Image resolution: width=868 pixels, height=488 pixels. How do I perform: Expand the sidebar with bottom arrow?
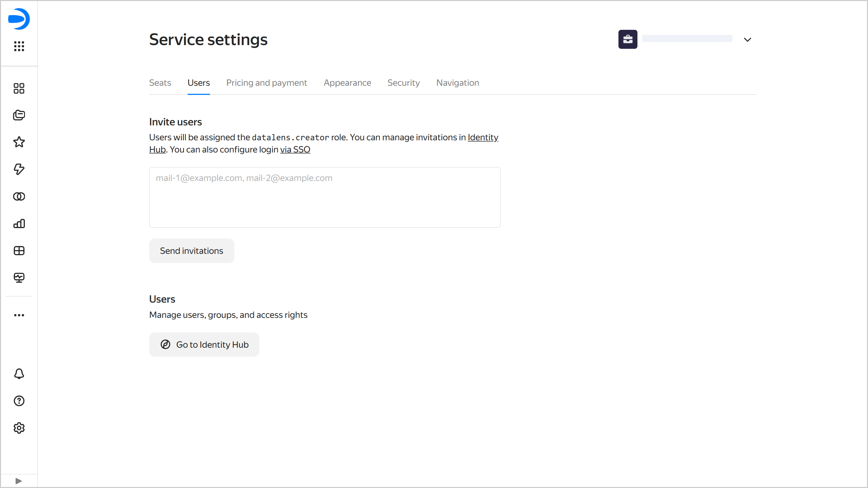(19, 481)
